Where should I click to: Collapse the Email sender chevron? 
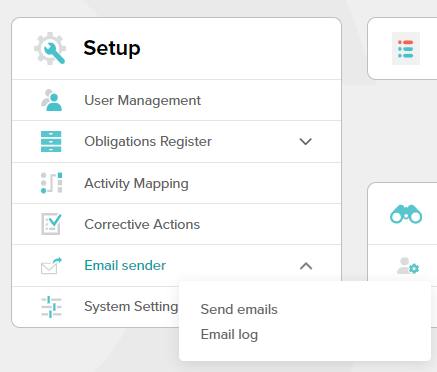[306, 266]
